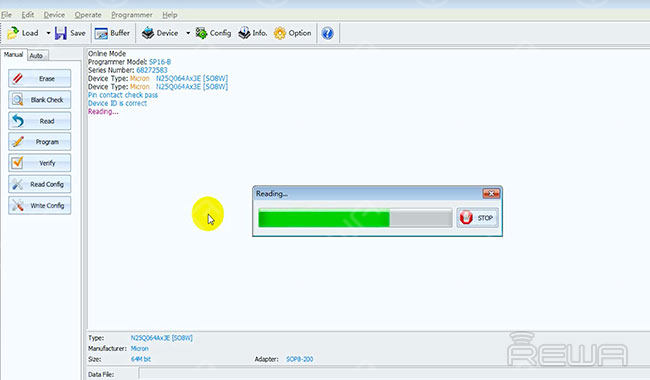Open the Programmer menu
The width and height of the screenshot is (650, 380).
[x=132, y=15]
